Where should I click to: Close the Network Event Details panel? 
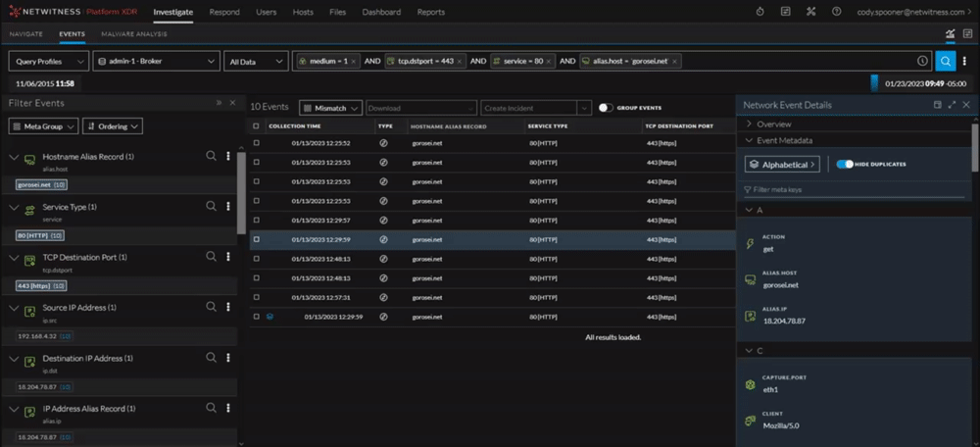(966, 105)
